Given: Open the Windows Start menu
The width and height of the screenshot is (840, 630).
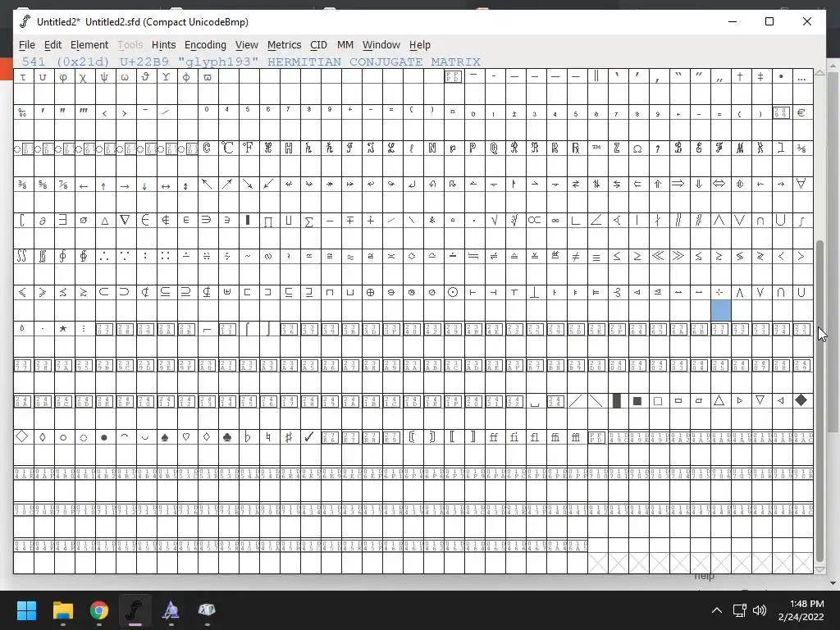Looking at the screenshot, I should [x=26, y=610].
